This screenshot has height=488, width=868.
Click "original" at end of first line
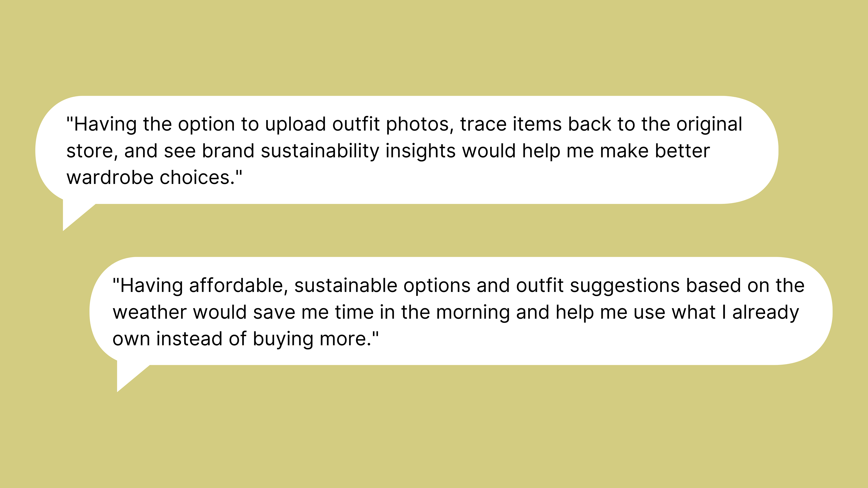(x=709, y=125)
